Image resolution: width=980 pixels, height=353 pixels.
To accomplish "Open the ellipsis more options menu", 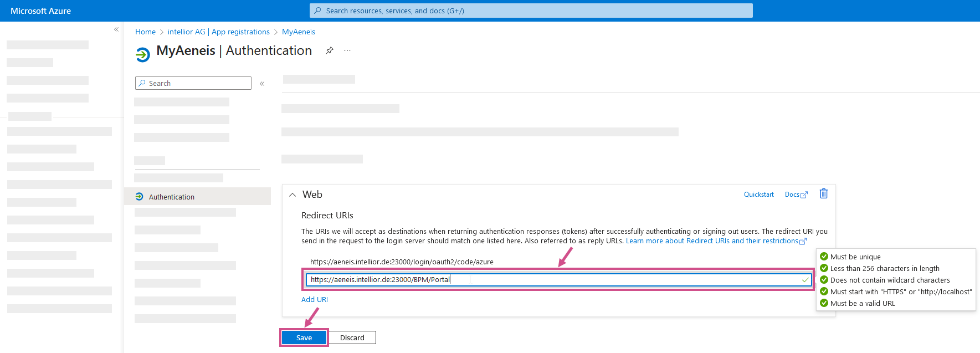I will [347, 50].
